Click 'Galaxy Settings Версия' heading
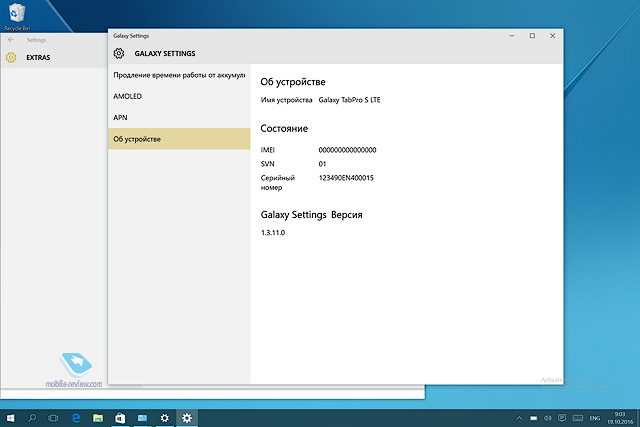 tap(311, 215)
